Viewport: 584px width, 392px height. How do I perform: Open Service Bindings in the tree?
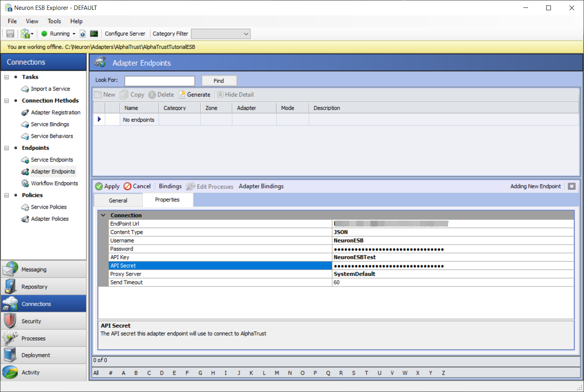pyautogui.click(x=50, y=124)
